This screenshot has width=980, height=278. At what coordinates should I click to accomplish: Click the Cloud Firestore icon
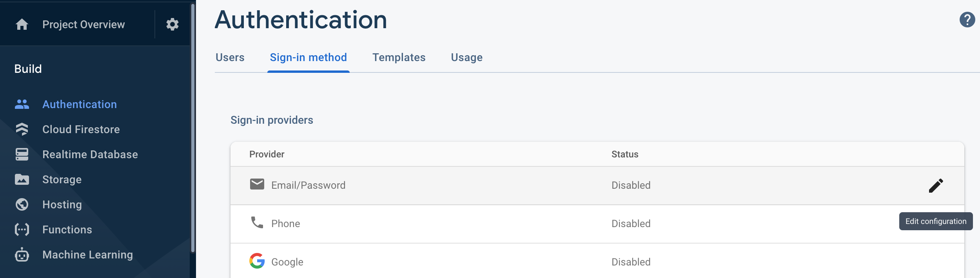(x=22, y=129)
